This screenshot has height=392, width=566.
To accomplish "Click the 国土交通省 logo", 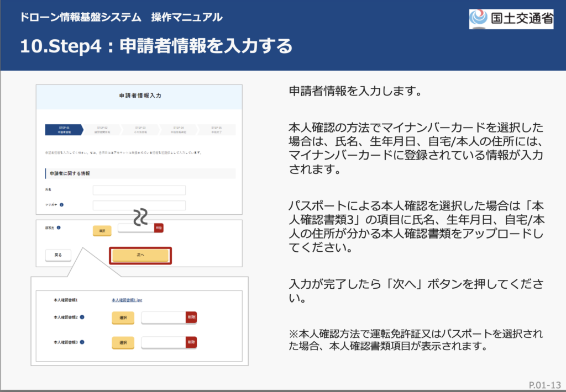I will [x=511, y=19].
